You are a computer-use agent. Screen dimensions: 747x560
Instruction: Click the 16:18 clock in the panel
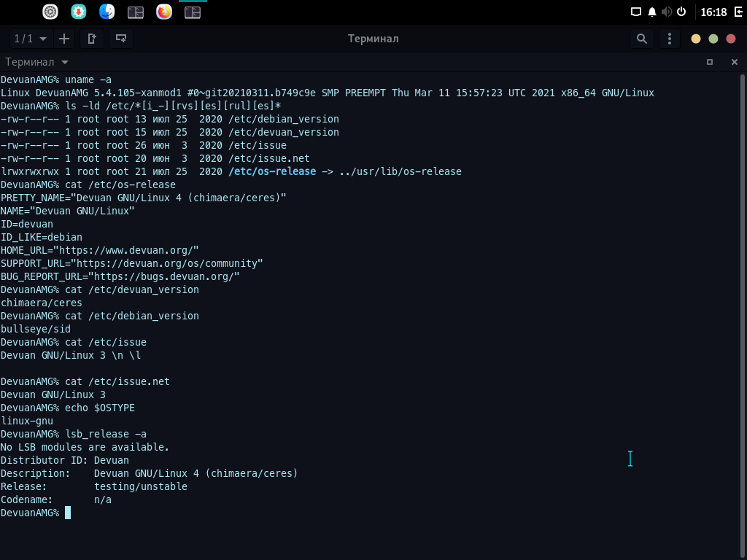713,12
